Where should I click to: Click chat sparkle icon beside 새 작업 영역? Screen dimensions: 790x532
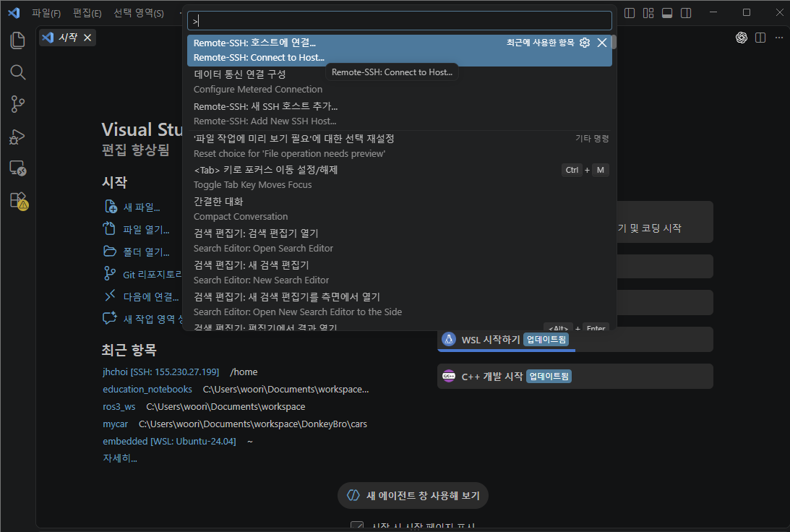click(x=110, y=318)
